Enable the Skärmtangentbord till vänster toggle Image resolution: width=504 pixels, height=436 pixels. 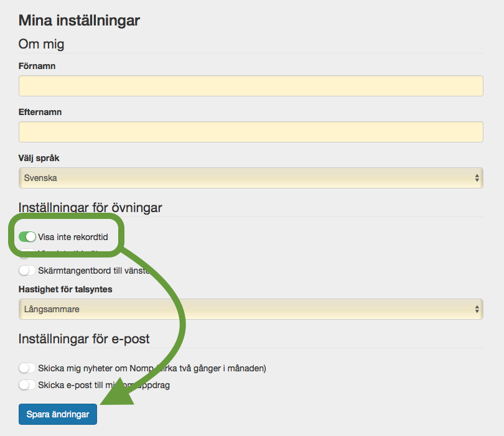pos(27,271)
